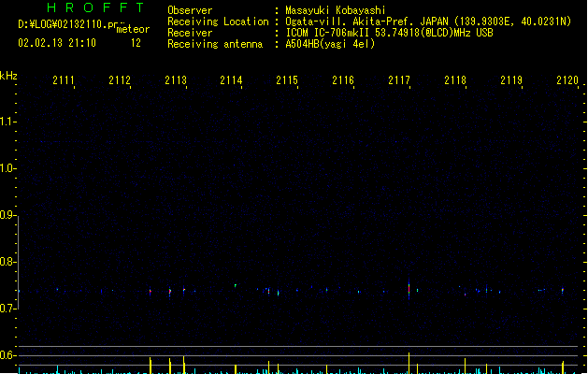The image size is (588, 374).
Task: Select observer name Masayuki Kobayashi
Action: 336,10
